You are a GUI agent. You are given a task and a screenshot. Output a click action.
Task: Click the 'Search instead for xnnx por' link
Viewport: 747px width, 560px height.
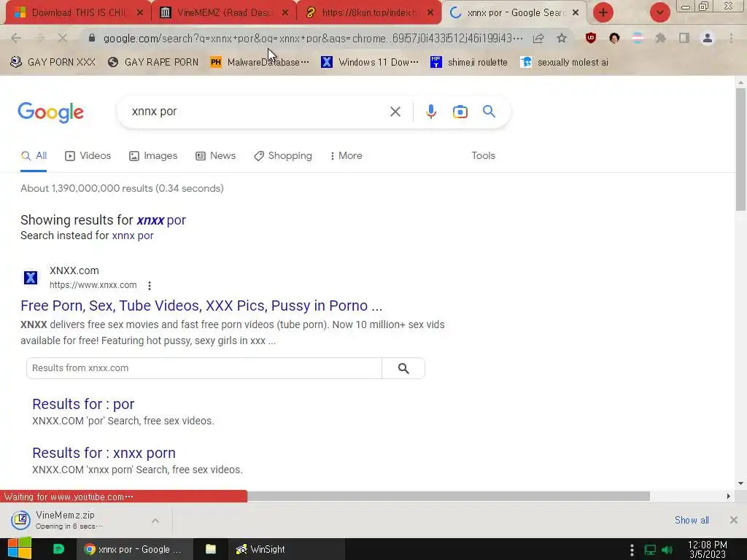(133, 236)
